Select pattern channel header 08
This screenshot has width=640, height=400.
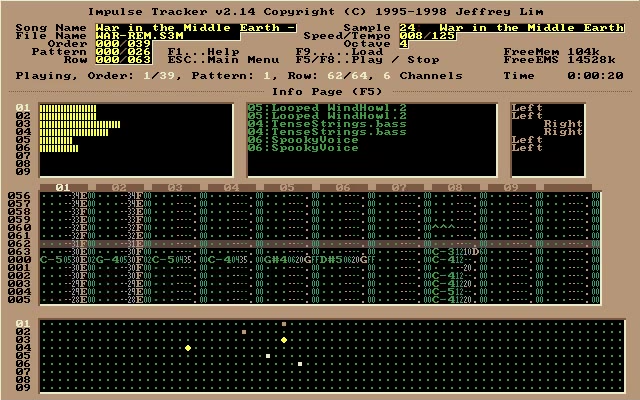[455, 188]
